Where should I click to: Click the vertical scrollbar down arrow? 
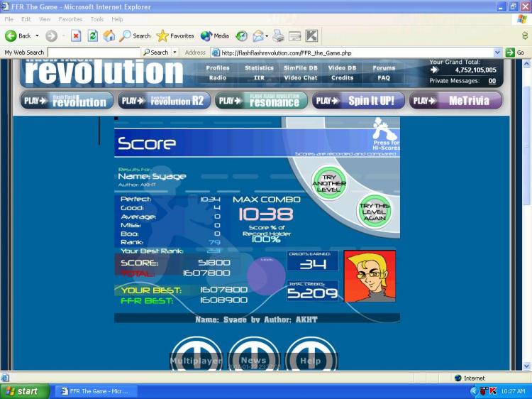pos(526,366)
